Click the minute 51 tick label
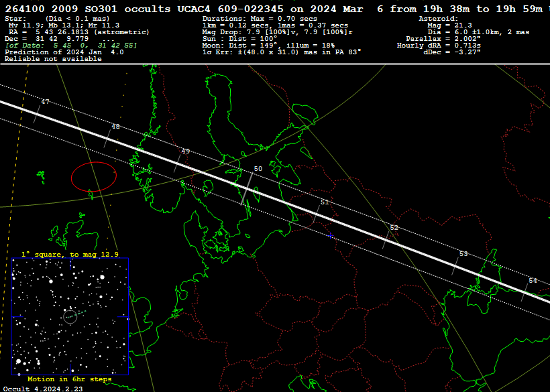 click(325, 202)
